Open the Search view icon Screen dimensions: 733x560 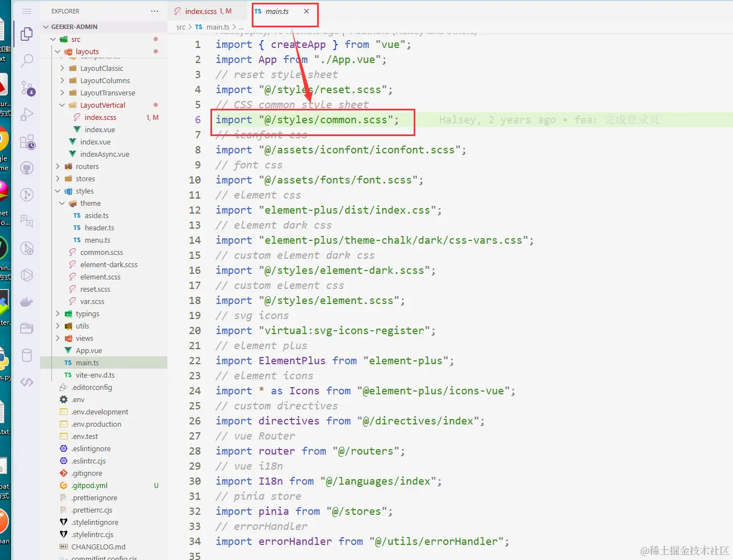pos(27,61)
